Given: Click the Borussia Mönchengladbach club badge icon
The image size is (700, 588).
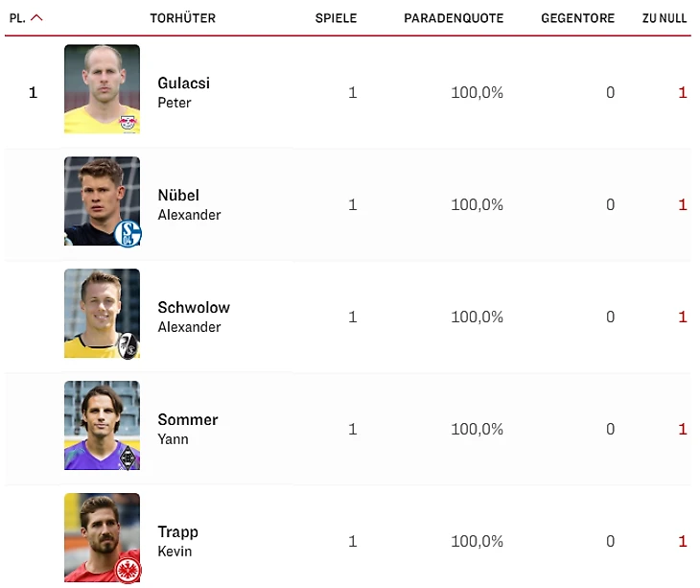Looking at the screenshot, I should point(128,458).
